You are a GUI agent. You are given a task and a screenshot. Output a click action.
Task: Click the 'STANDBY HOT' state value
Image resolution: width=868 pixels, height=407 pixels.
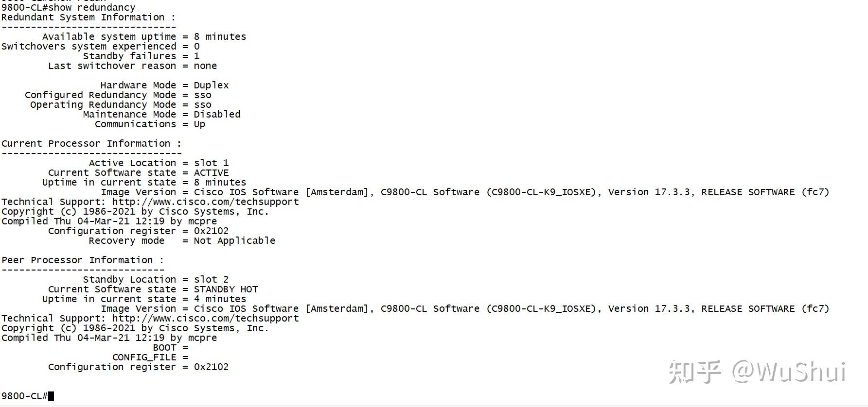[x=226, y=289]
